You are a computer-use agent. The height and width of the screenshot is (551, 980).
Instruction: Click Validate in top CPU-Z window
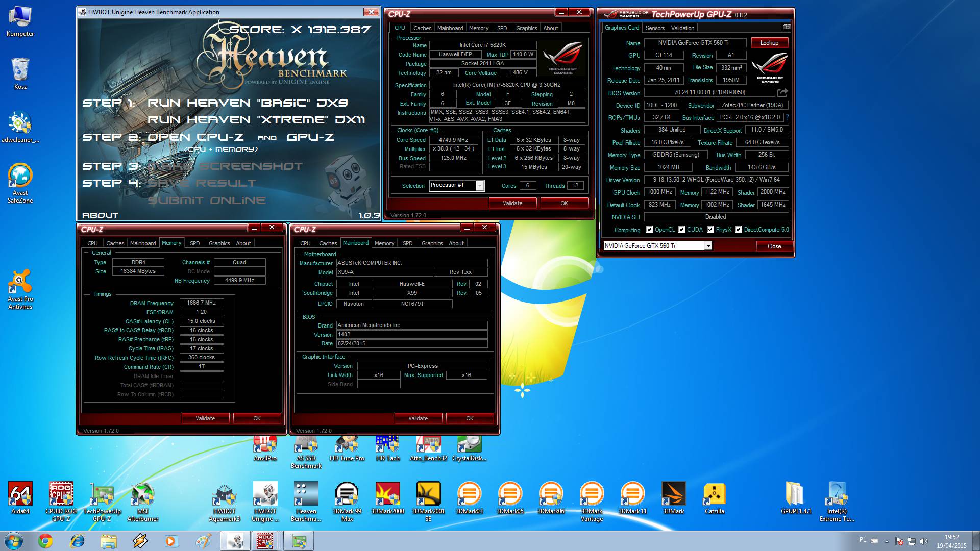(512, 203)
